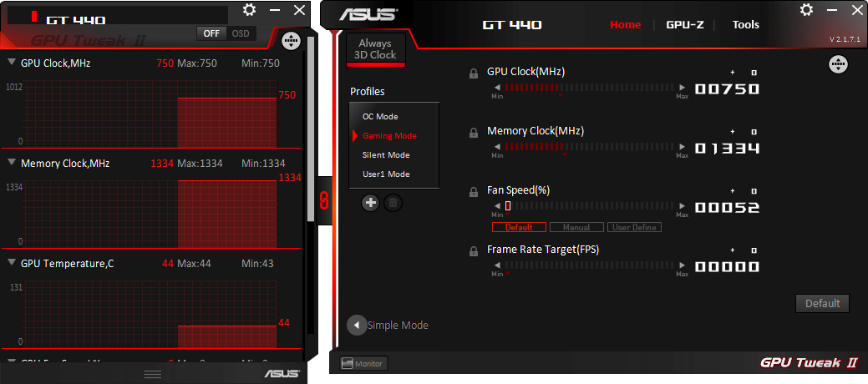Click the Default reset button
The image size is (868, 384).
tap(822, 303)
